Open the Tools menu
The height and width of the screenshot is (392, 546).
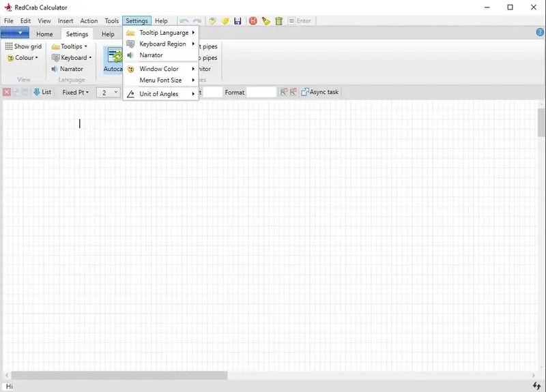coord(112,21)
